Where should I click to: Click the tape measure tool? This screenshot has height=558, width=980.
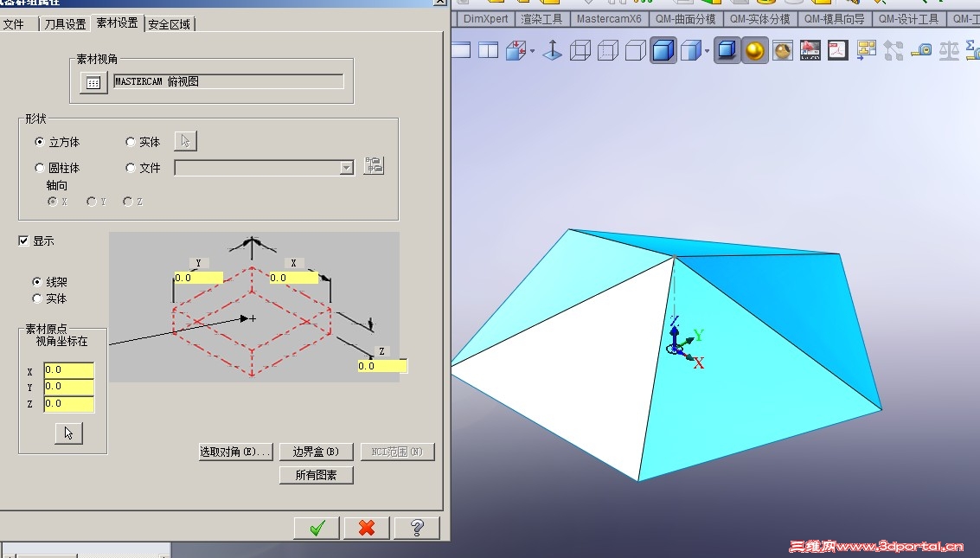921,50
